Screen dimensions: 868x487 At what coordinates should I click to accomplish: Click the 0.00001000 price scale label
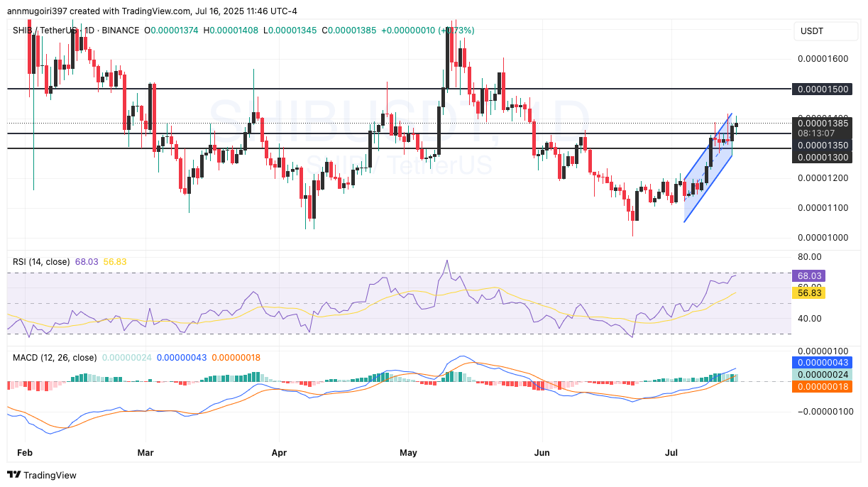(823, 237)
